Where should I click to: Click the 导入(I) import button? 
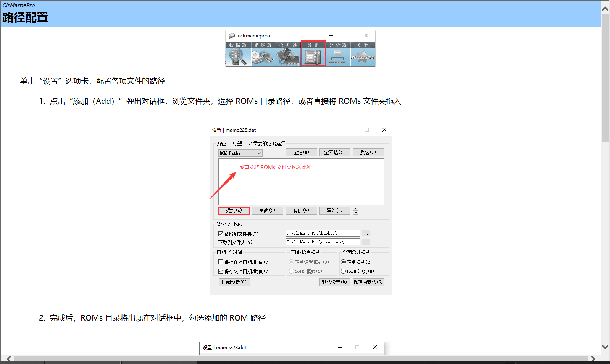335,211
